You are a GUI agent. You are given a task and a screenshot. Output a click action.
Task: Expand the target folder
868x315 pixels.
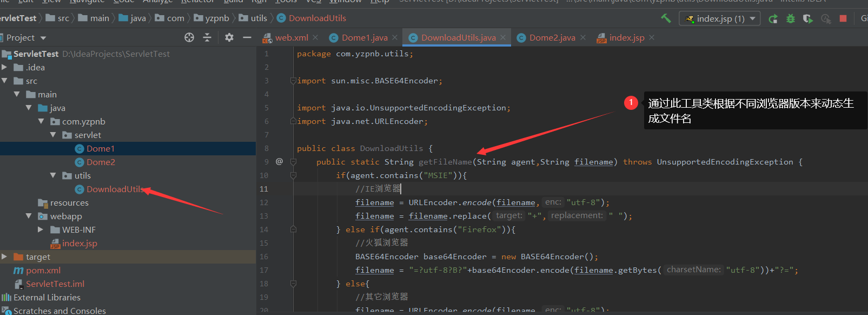pyautogui.click(x=4, y=257)
